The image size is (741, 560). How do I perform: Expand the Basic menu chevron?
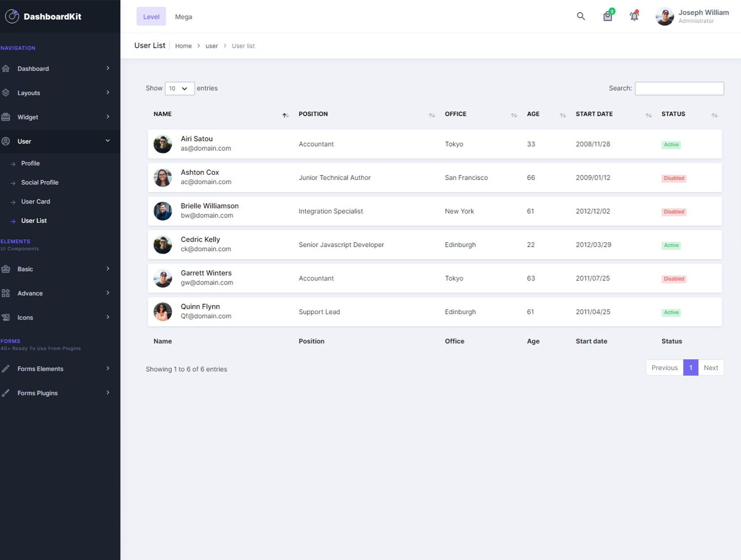[x=108, y=269]
